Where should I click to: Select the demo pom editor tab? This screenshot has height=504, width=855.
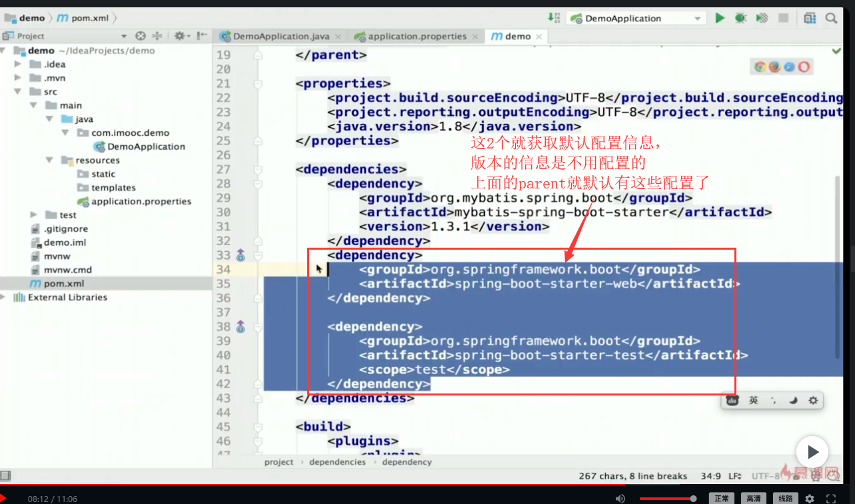pyautogui.click(x=517, y=37)
